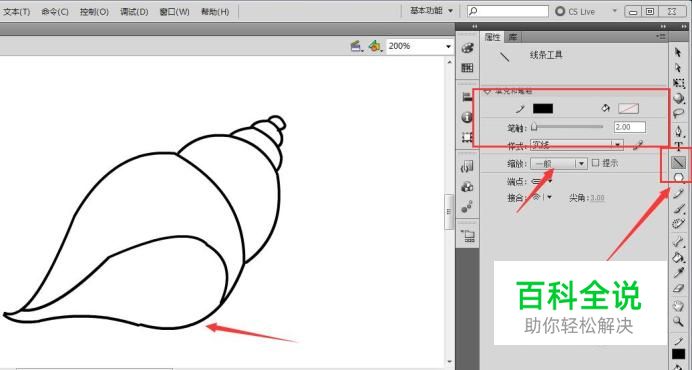Collapse the Fill and Stroke section
The image size is (692, 370).
tap(488, 91)
